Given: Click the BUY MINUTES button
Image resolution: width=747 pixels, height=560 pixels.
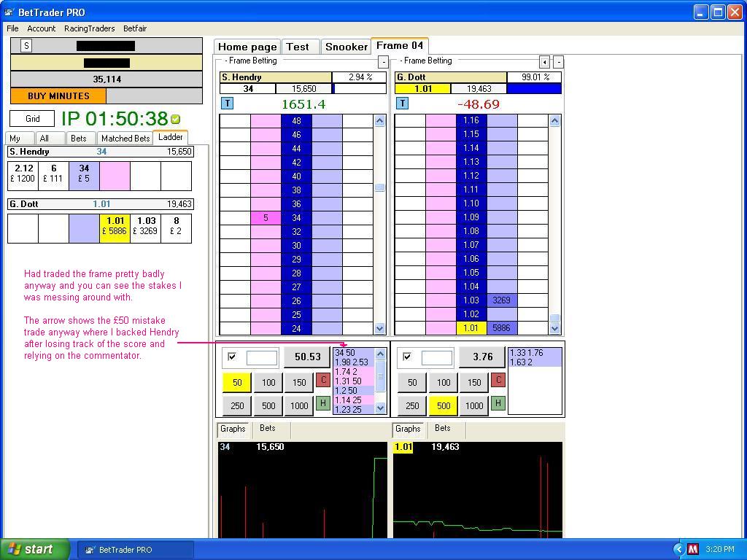Looking at the screenshot, I should (x=58, y=96).
